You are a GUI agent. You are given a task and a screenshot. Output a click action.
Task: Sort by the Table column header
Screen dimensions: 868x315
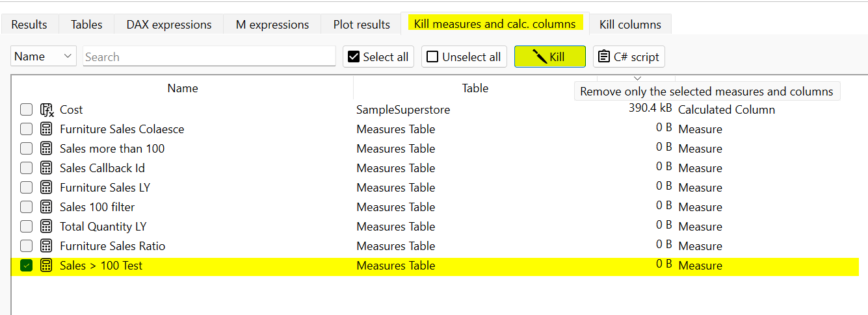(475, 88)
